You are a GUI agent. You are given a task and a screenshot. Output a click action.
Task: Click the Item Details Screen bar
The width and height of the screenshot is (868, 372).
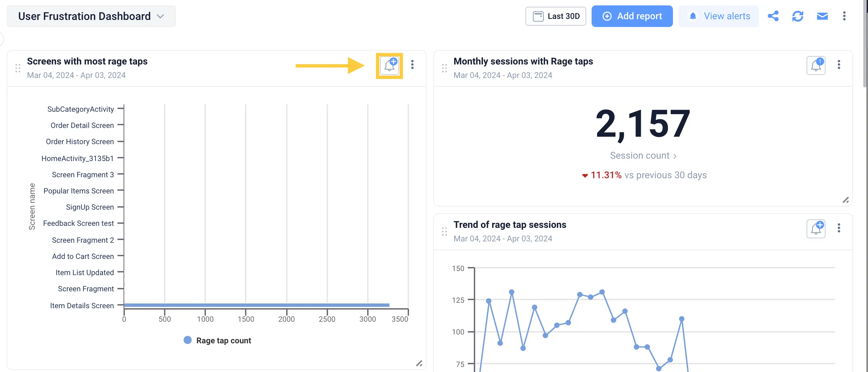(x=256, y=305)
